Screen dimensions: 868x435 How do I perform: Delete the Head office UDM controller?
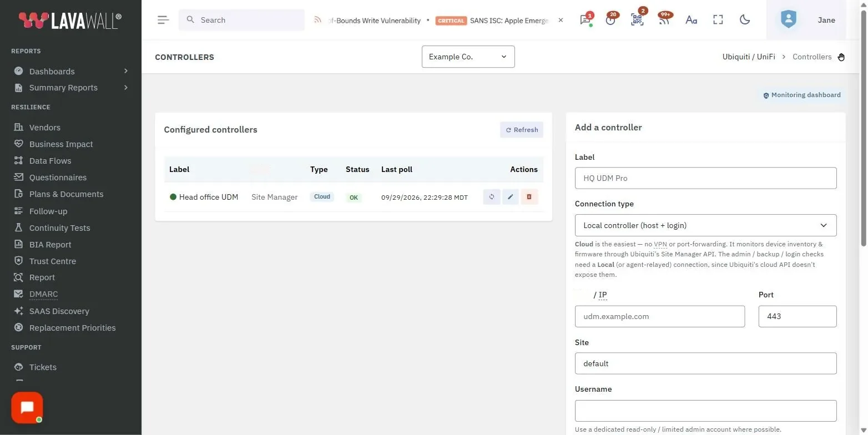pos(529,197)
